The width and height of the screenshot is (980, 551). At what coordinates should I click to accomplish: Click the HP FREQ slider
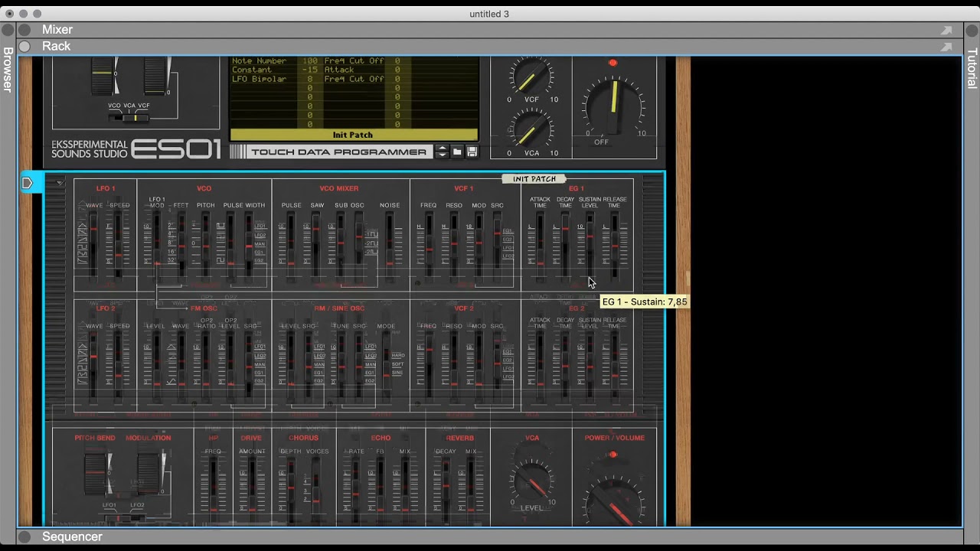click(x=214, y=490)
